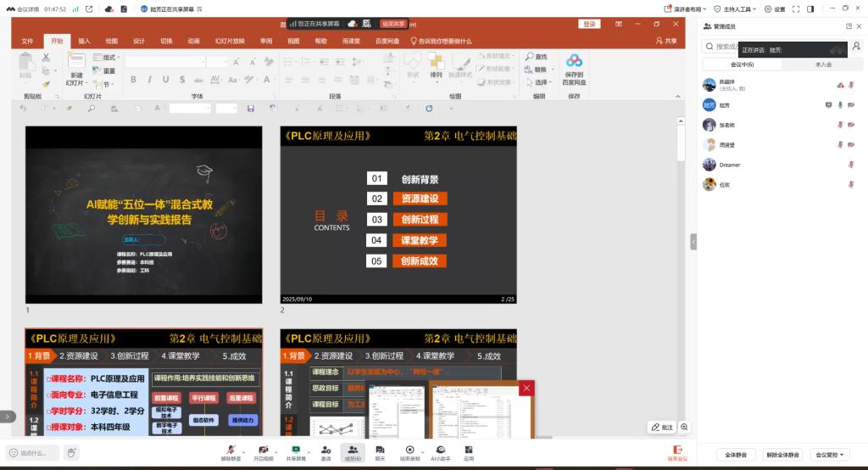868x470 pixels.
Task: Open the 主持人工具 host tools dropdown
Action: pos(733,8)
